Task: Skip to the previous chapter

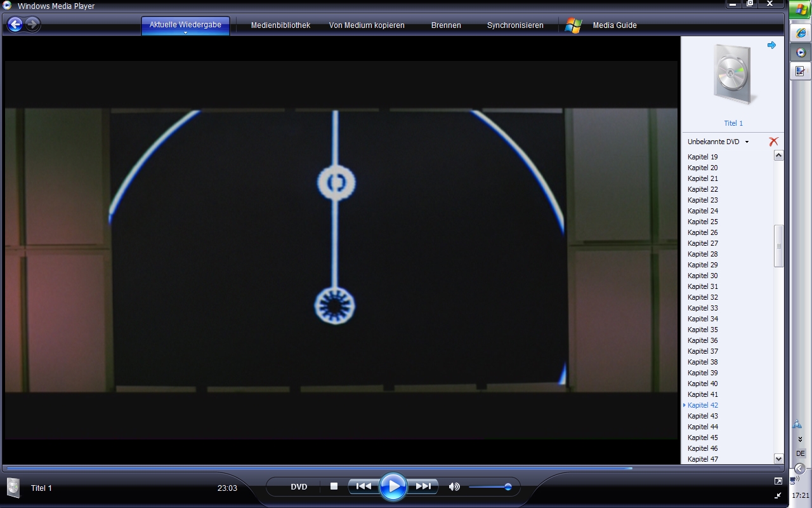Action: click(x=363, y=486)
